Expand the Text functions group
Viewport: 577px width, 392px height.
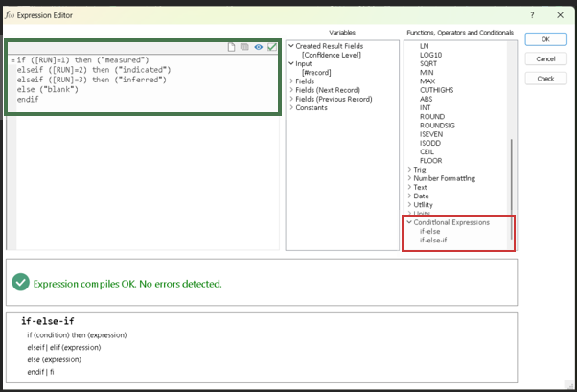click(x=409, y=187)
